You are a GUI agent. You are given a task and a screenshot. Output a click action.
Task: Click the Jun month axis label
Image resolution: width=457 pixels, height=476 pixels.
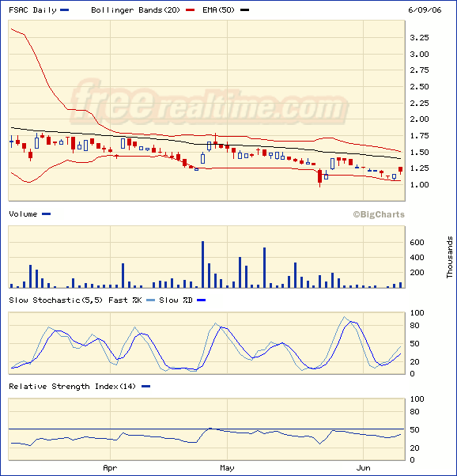[x=363, y=468]
